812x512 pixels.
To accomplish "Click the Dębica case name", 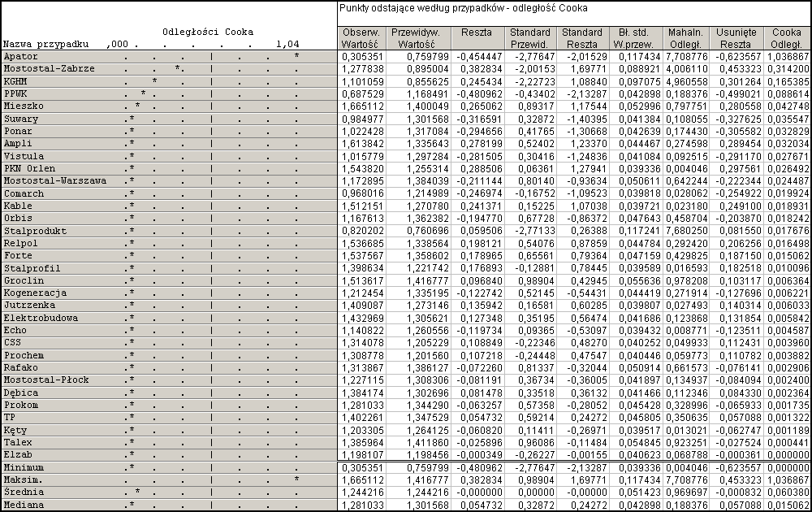I will click(21, 393).
